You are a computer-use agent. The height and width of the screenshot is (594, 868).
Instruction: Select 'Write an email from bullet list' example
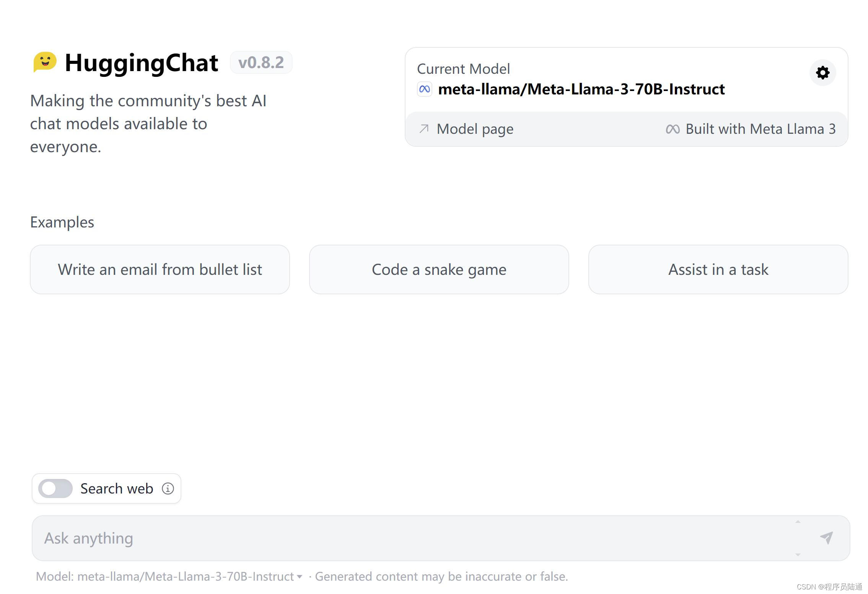point(160,269)
